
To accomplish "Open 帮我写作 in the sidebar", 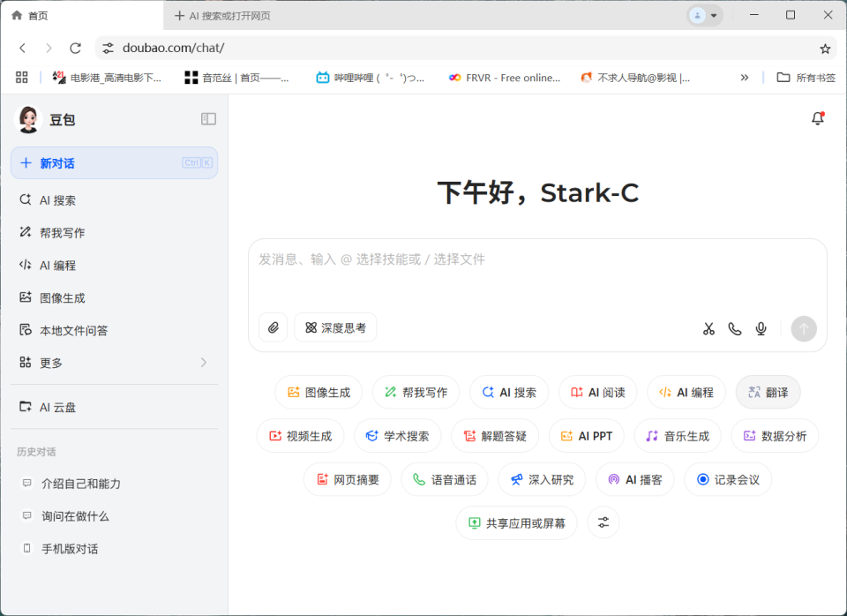I will pyautogui.click(x=114, y=233).
